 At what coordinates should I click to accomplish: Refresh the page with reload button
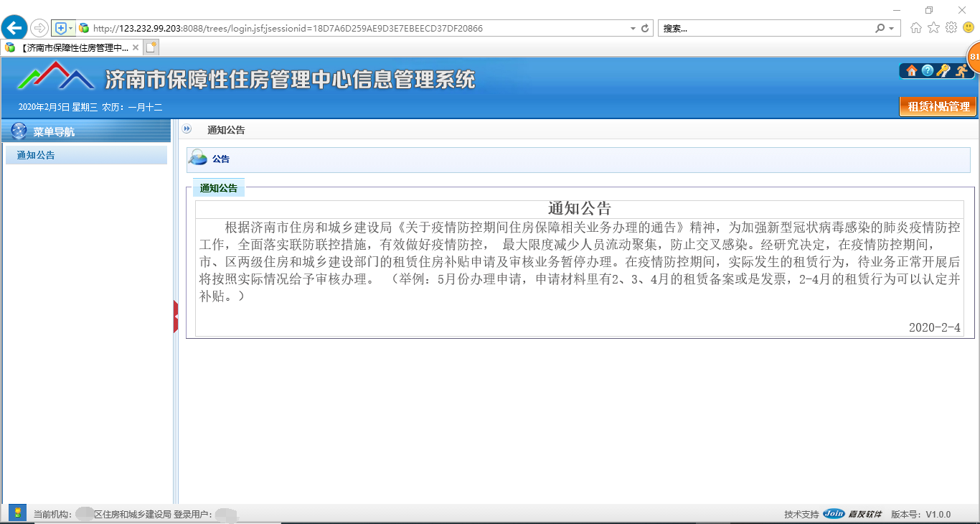(x=645, y=29)
